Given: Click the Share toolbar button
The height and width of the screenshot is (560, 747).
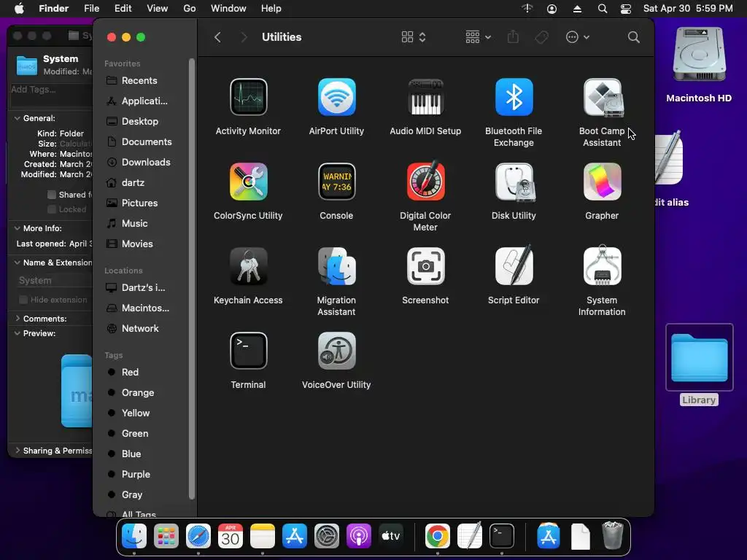Looking at the screenshot, I should [x=513, y=36].
